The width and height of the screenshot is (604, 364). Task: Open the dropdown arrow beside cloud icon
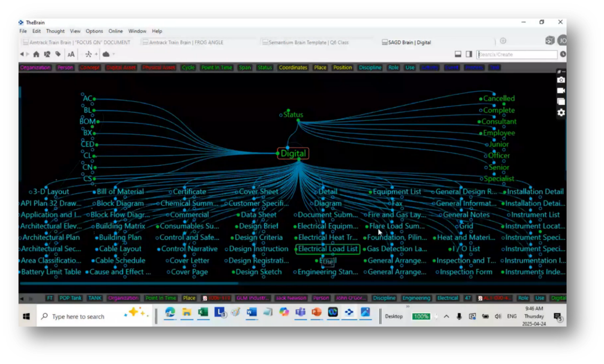click(x=114, y=54)
